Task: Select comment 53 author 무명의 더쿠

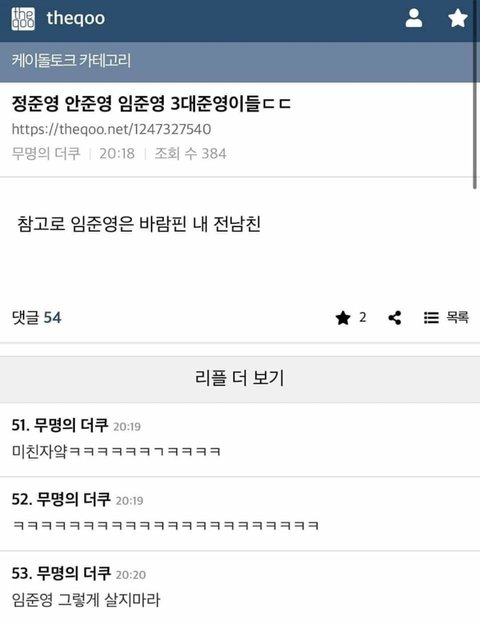Action: [x=74, y=573]
